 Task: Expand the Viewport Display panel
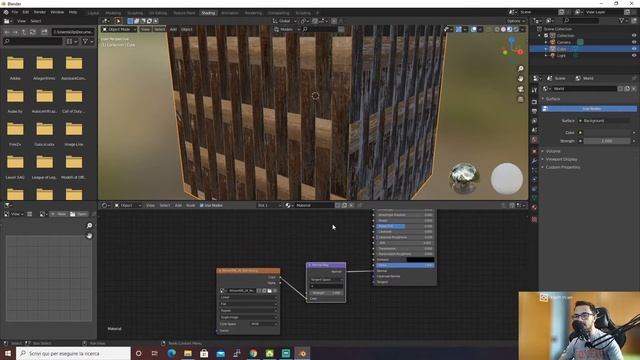pos(561,159)
